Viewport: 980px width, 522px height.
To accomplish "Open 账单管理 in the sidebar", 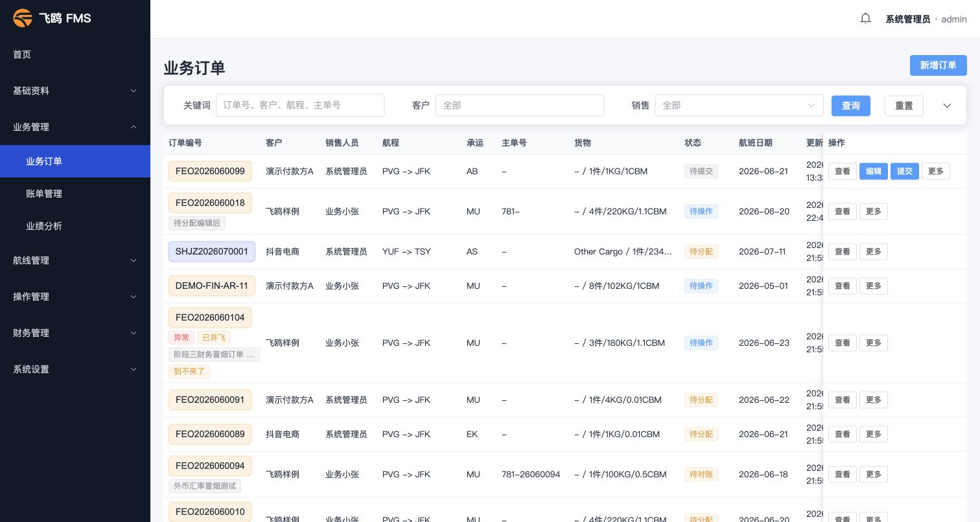I will click(75, 194).
